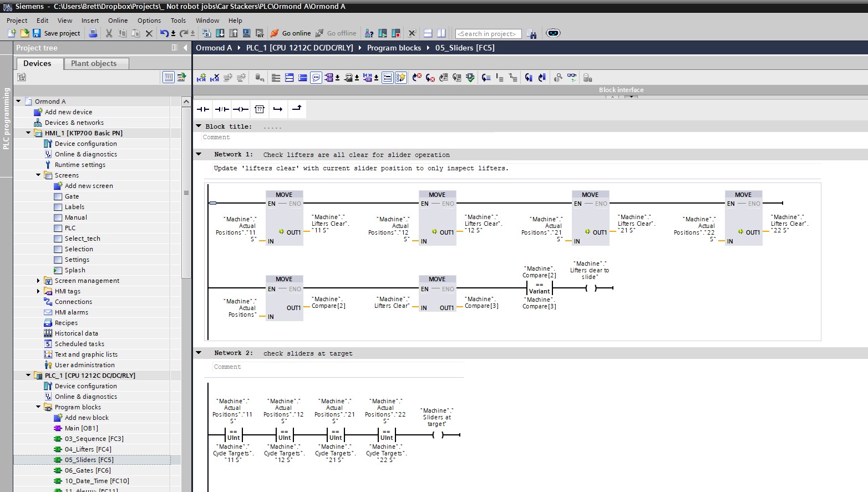Insert a normally open contact
The width and height of the screenshot is (868, 492).
[203, 109]
